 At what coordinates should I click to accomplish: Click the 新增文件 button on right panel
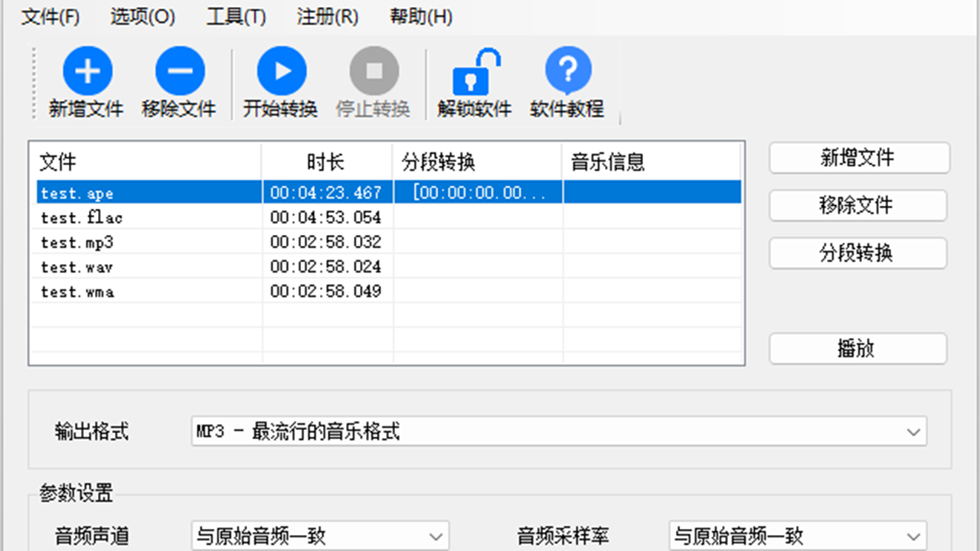coord(858,158)
